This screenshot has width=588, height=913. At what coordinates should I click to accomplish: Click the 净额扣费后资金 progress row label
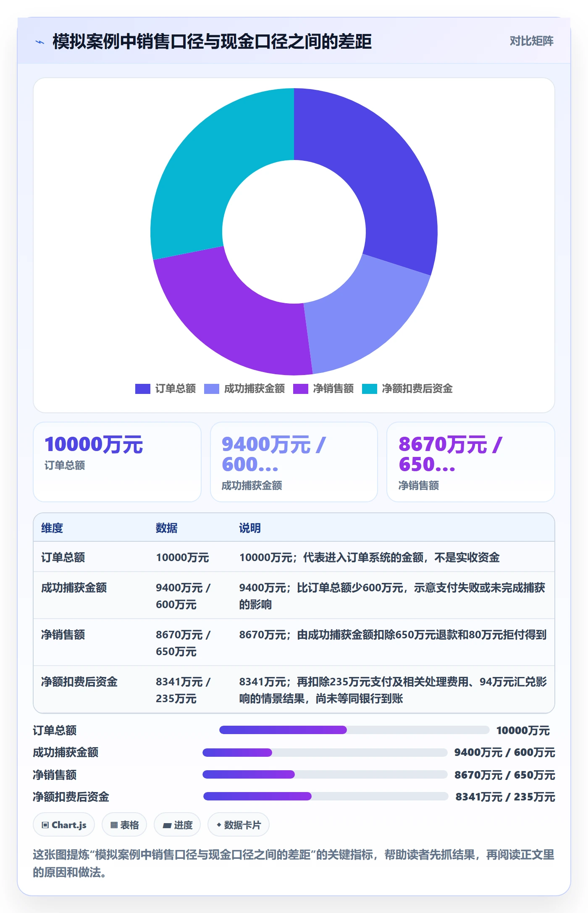click(71, 797)
